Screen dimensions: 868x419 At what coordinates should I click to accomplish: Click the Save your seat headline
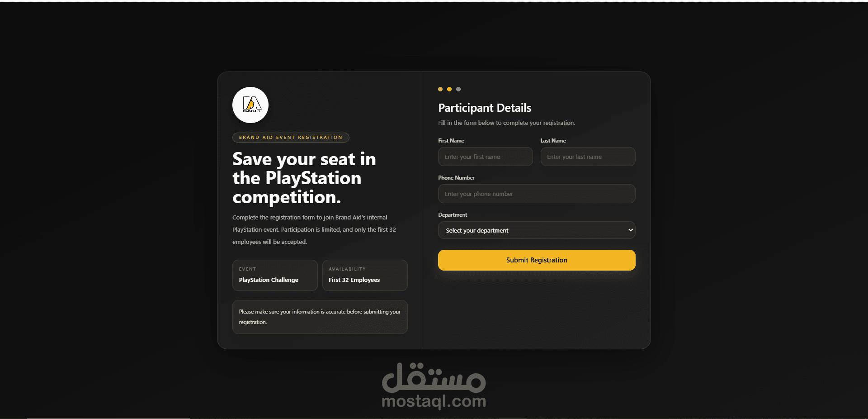(x=304, y=178)
